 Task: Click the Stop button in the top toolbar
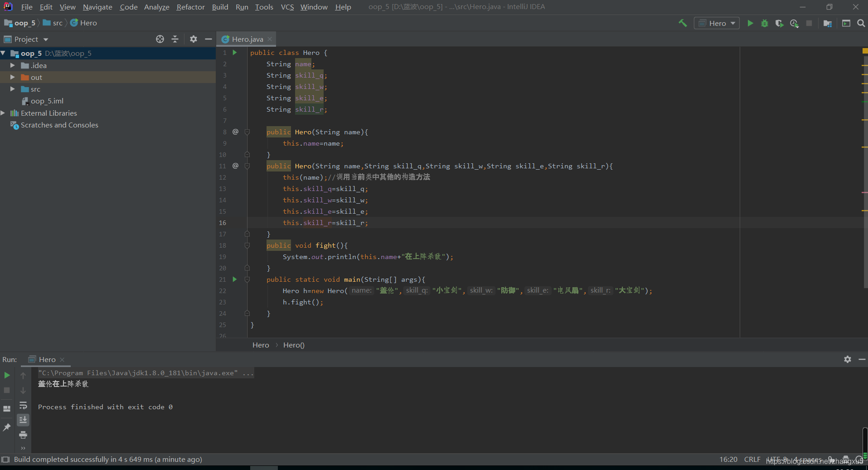click(809, 23)
